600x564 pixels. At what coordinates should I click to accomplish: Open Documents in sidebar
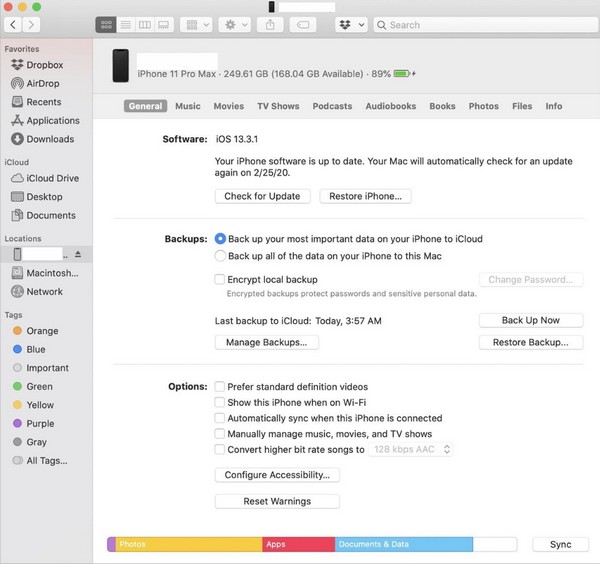coord(43,215)
